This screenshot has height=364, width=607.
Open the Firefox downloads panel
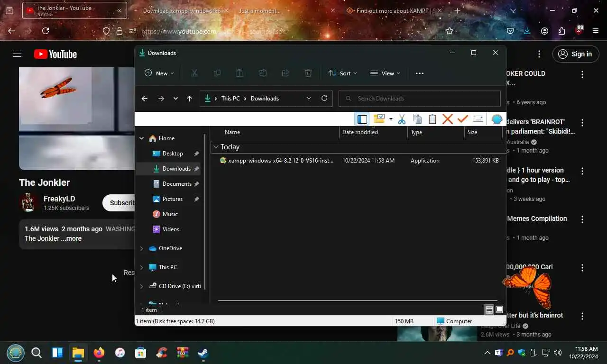tap(527, 31)
